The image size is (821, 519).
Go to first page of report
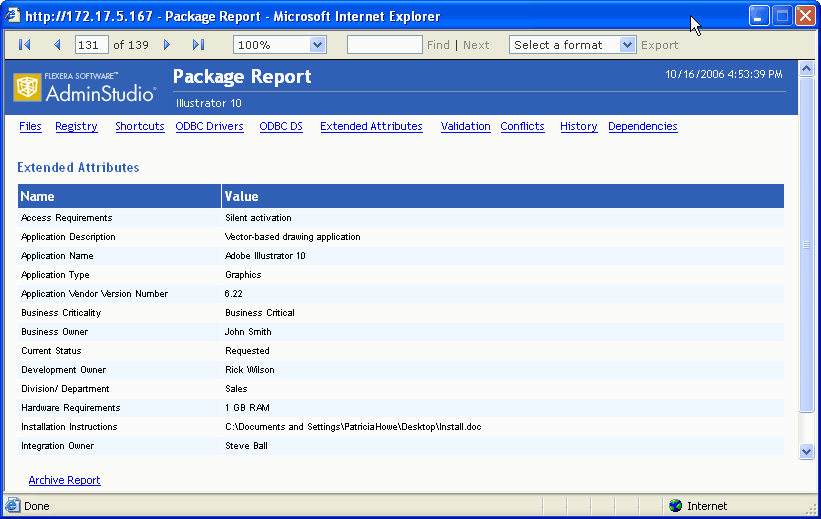[25, 45]
